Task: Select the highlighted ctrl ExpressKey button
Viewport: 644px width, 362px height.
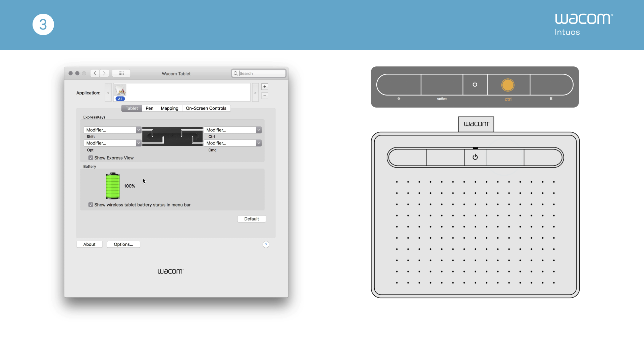Action: (507, 84)
